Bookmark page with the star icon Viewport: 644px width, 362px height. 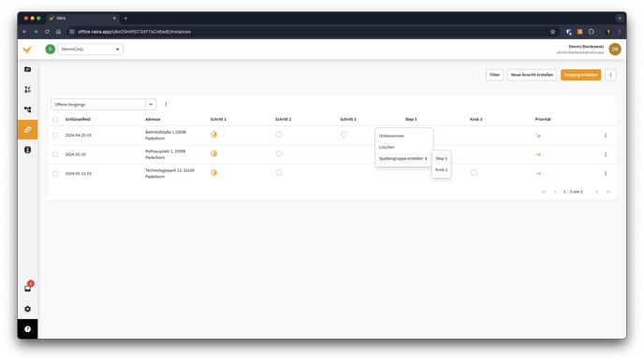pos(552,32)
